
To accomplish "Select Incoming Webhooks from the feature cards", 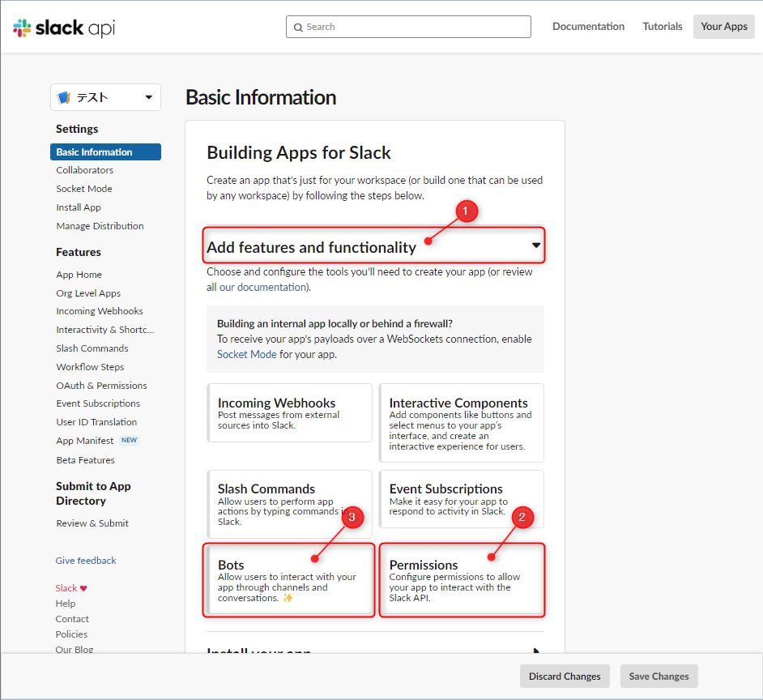I will click(288, 412).
